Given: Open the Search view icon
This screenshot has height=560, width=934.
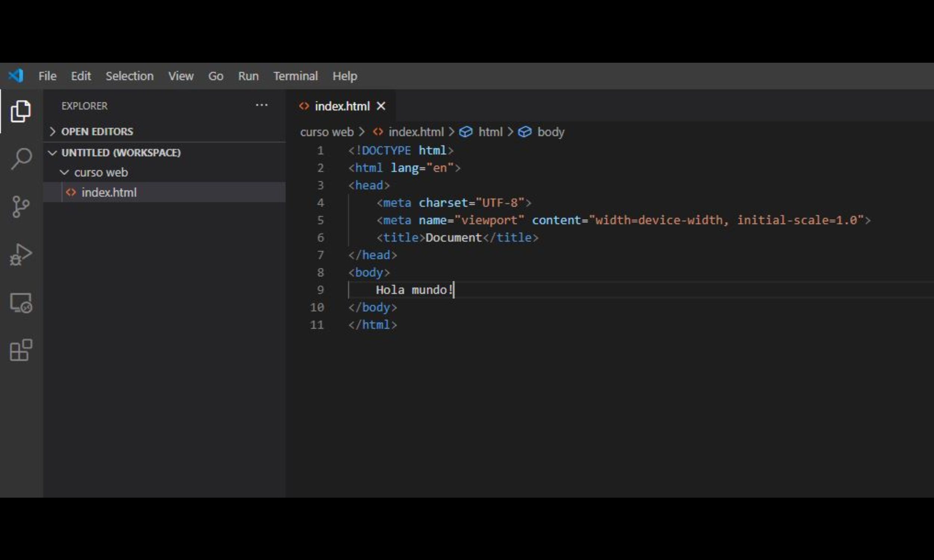Looking at the screenshot, I should pyautogui.click(x=21, y=159).
